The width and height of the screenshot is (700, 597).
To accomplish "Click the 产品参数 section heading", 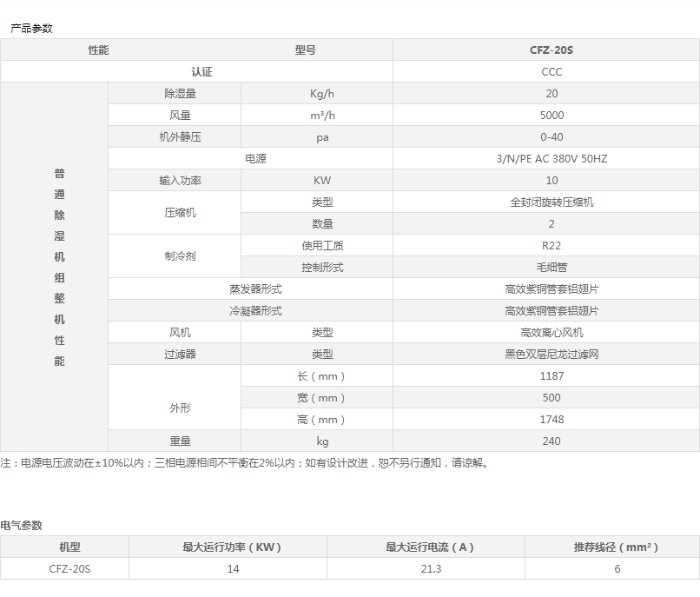I will 31,28.
